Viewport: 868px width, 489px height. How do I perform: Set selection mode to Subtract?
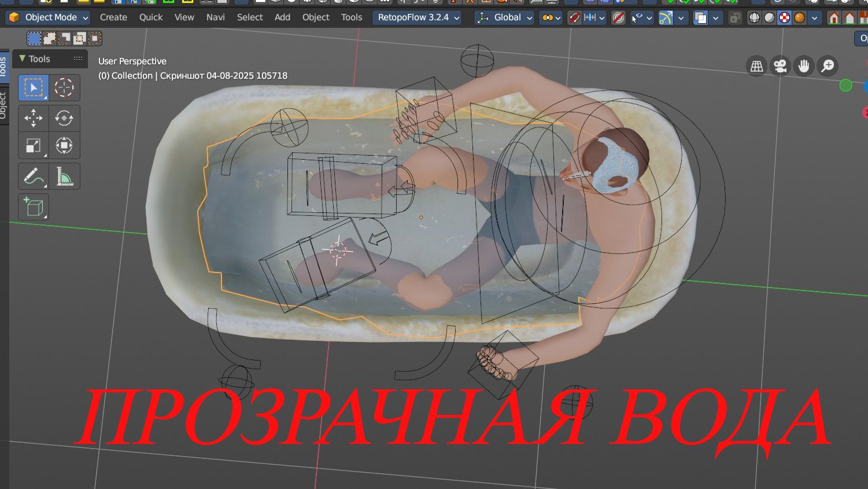point(65,39)
